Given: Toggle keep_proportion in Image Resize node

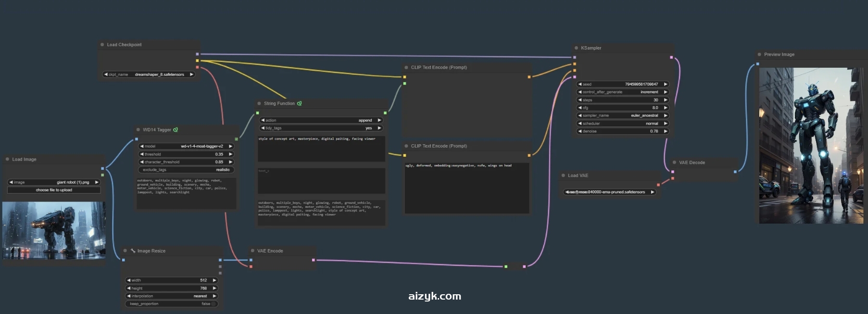Looking at the screenshot, I should coord(172,304).
